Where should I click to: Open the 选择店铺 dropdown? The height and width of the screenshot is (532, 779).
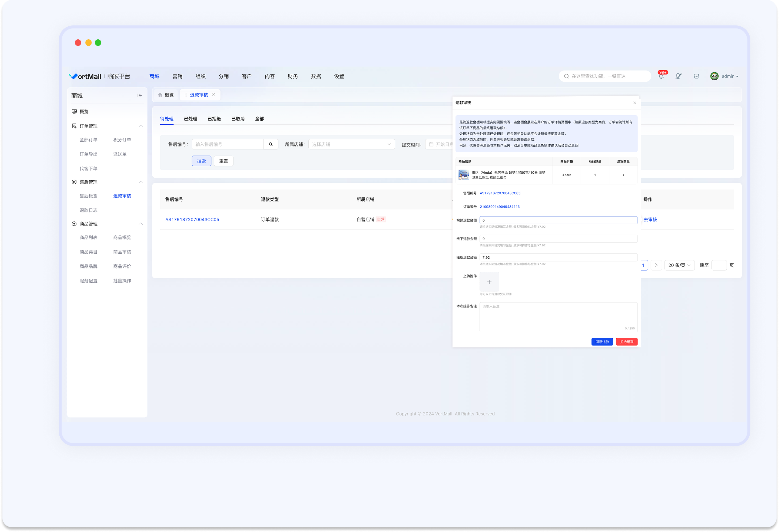point(351,144)
